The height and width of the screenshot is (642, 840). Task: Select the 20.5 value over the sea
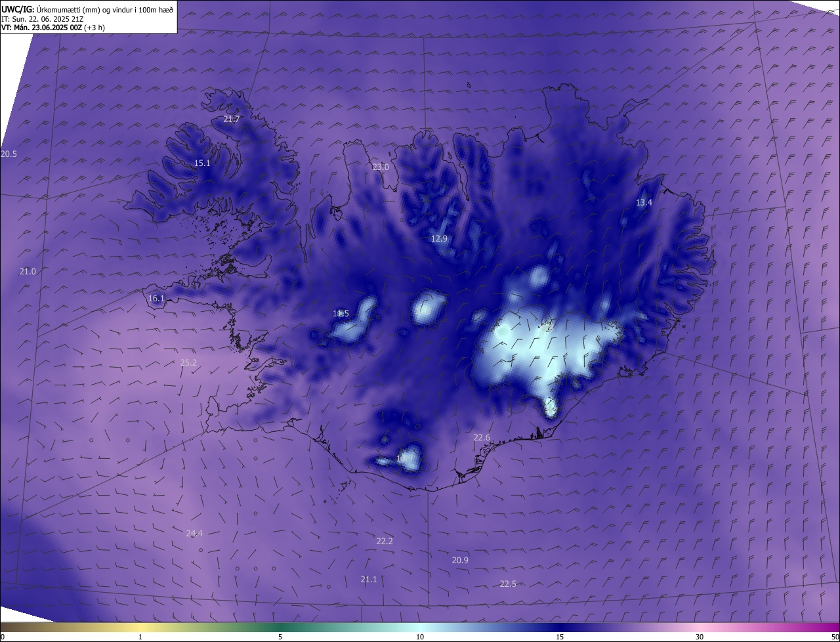pyautogui.click(x=9, y=154)
